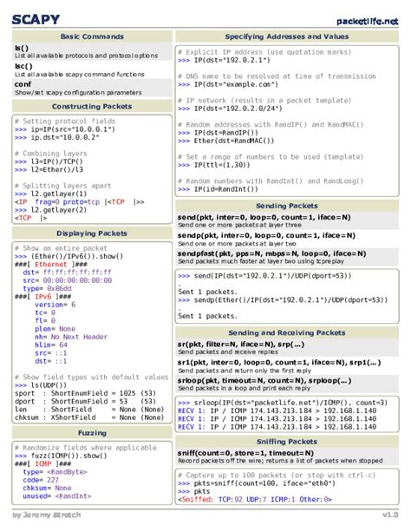The image size is (411, 532).
Task: Click the IP(dst=RandIP()) code line
Action: pos(218,133)
